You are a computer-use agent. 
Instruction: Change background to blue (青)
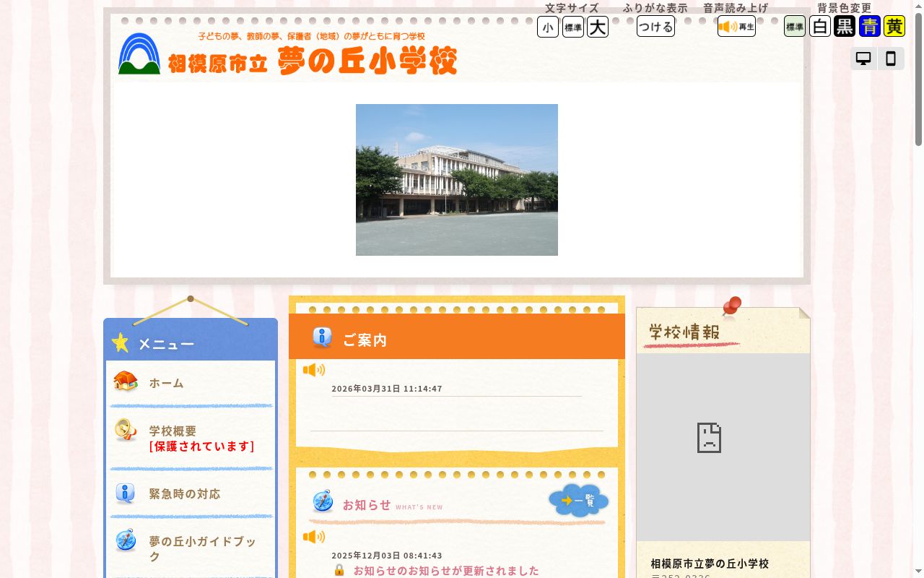coord(870,27)
